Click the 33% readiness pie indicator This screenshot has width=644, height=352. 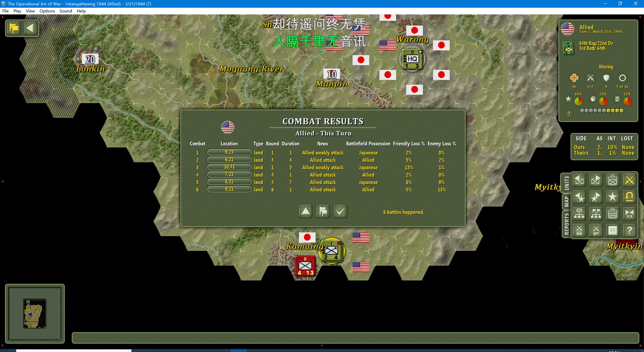[603, 101]
